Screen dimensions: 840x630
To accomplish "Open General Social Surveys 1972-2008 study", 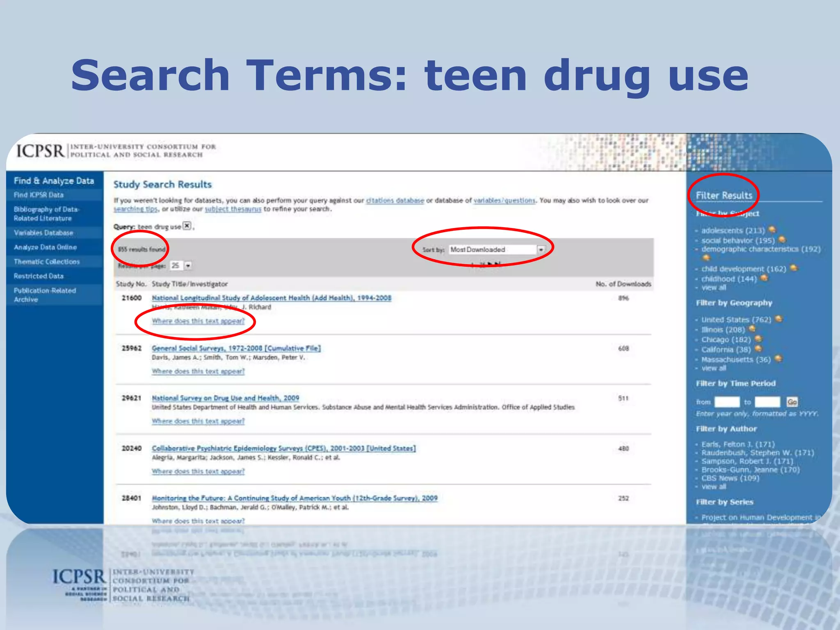I will coord(236,348).
